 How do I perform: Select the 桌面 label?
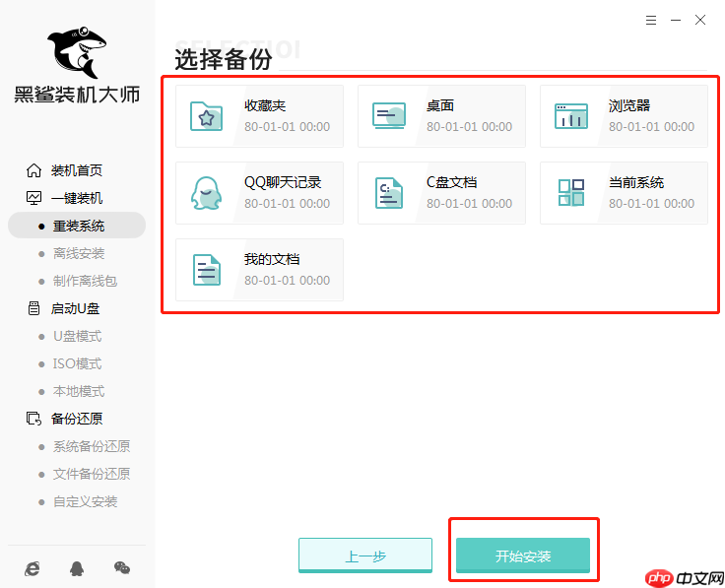point(440,105)
